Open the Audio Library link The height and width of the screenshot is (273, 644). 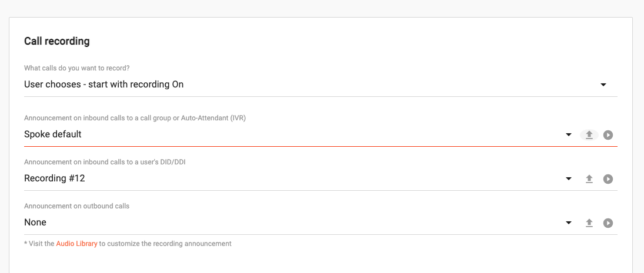point(77,244)
